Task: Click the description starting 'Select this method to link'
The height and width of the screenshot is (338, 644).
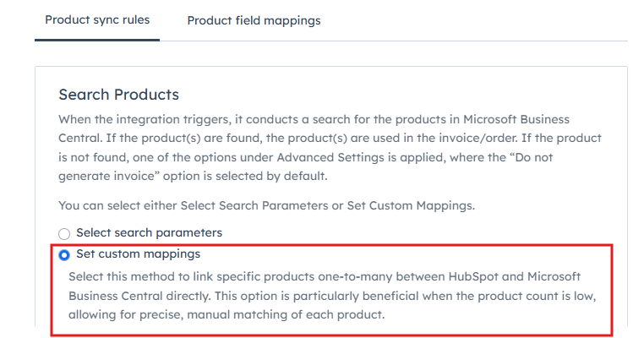Action: tap(332, 296)
